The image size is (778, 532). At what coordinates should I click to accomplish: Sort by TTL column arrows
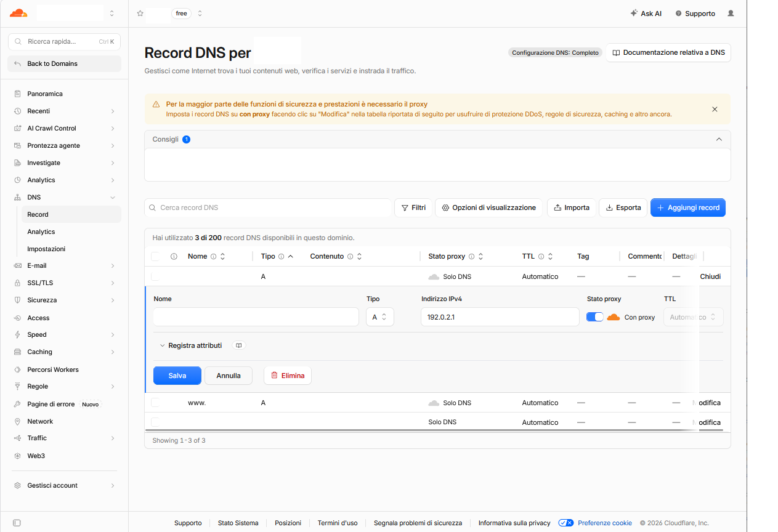tap(550, 256)
